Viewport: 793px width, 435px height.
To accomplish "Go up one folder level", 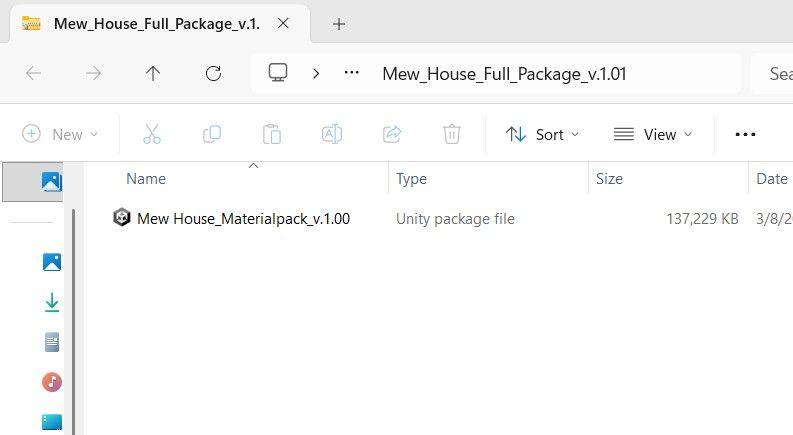I will [153, 73].
